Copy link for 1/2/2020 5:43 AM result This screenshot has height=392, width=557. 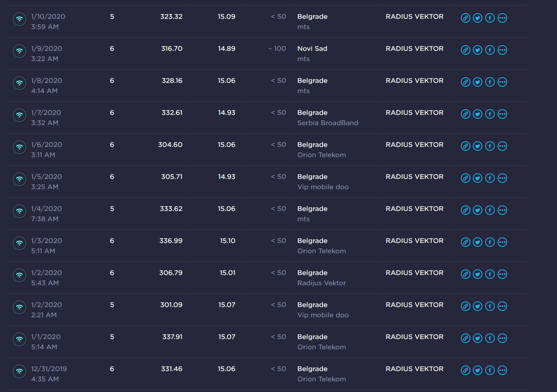click(x=465, y=274)
